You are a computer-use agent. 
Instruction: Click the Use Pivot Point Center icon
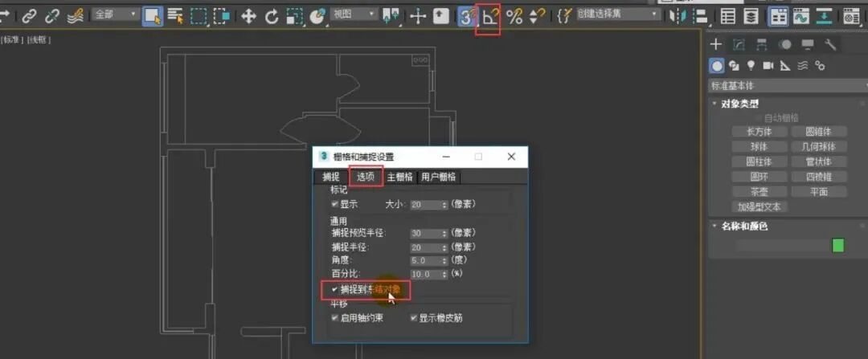[x=391, y=17]
